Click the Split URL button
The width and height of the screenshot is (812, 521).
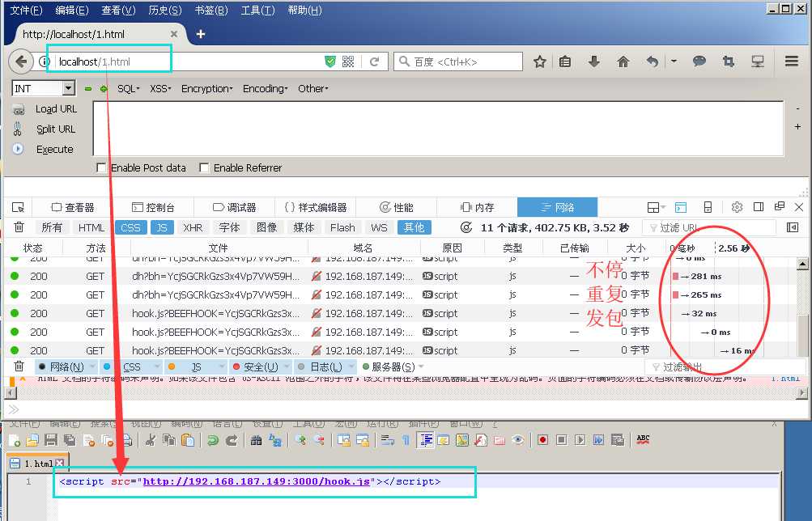[x=55, y=129]
